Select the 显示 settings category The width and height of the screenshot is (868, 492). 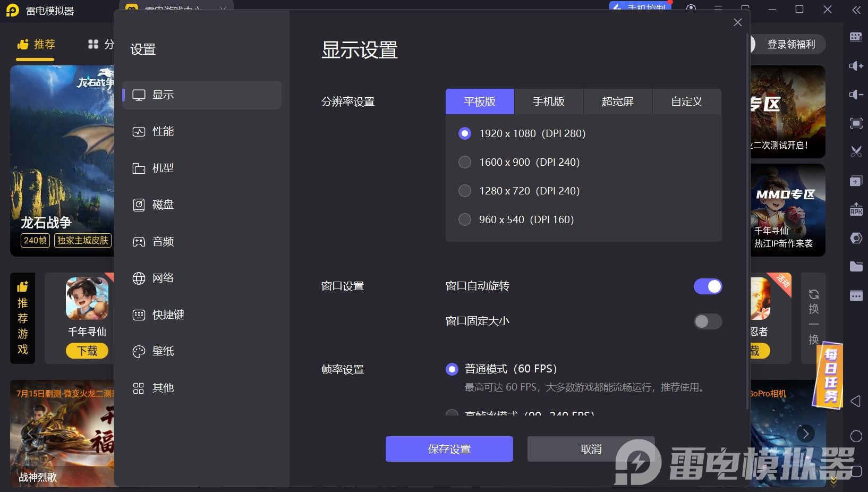click(x=202, y=95)
